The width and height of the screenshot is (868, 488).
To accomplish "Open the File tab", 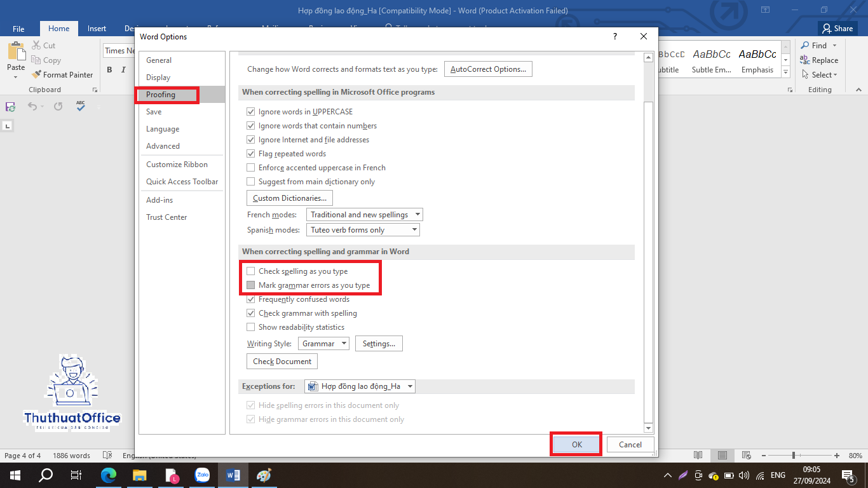I will click(x=18, y=29).
